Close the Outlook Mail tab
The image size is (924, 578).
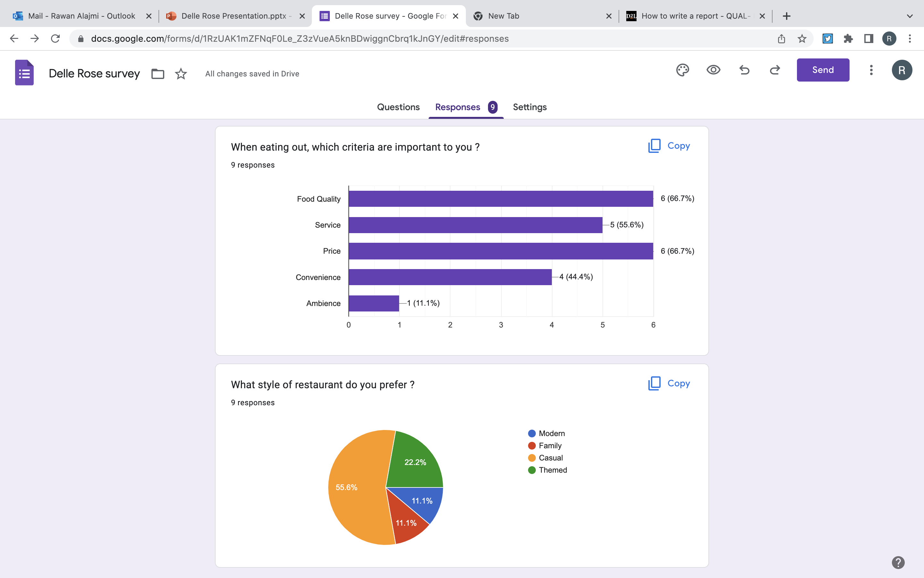click(149, 16)
